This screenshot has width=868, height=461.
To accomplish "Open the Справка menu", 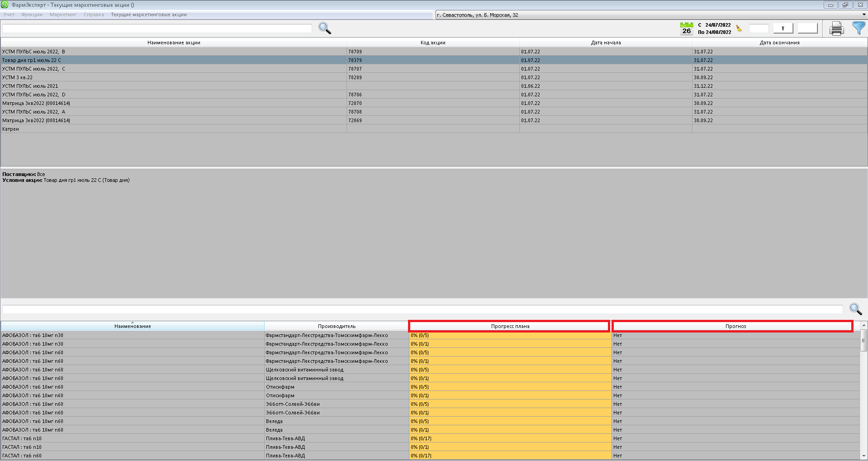I will (94, 15).
